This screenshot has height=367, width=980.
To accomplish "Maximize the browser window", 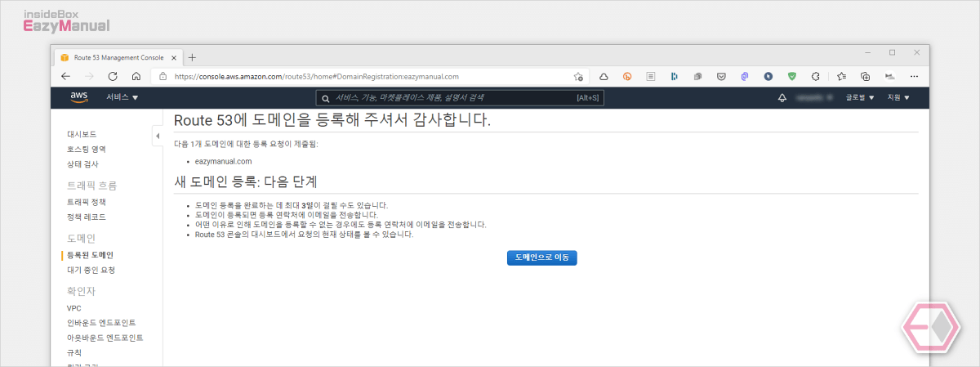I will (x=892, y=53).
